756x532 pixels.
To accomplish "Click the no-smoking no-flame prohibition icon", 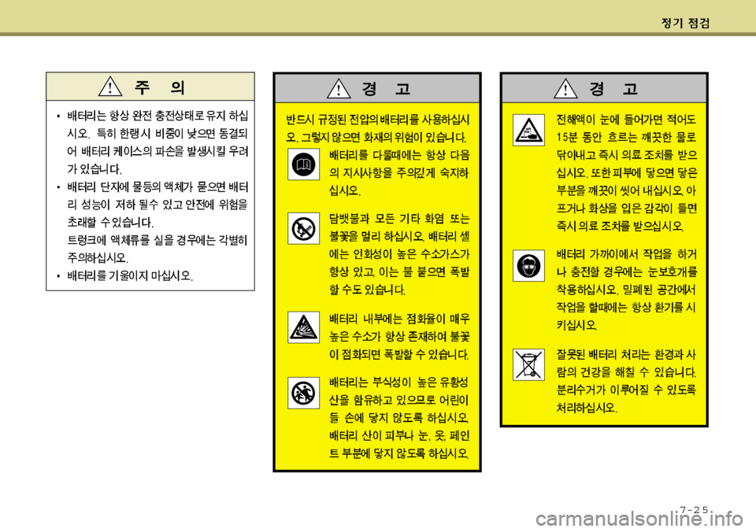I will pyautogui.click(x=303, y=228).
